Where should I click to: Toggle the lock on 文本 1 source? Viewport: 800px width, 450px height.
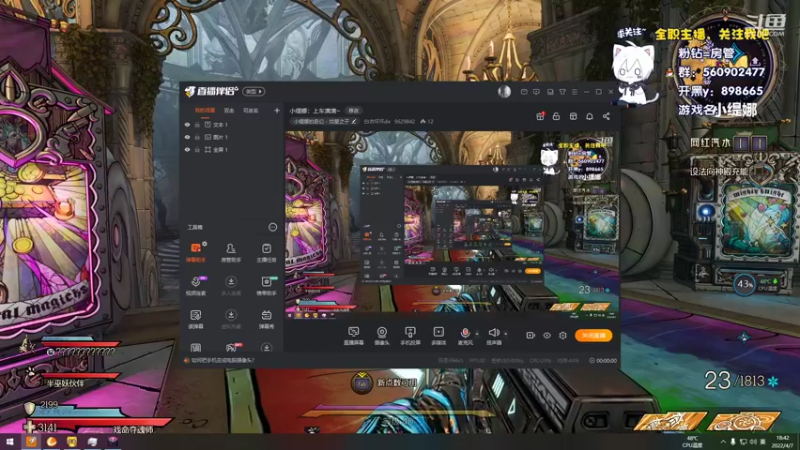click(197, 124)
